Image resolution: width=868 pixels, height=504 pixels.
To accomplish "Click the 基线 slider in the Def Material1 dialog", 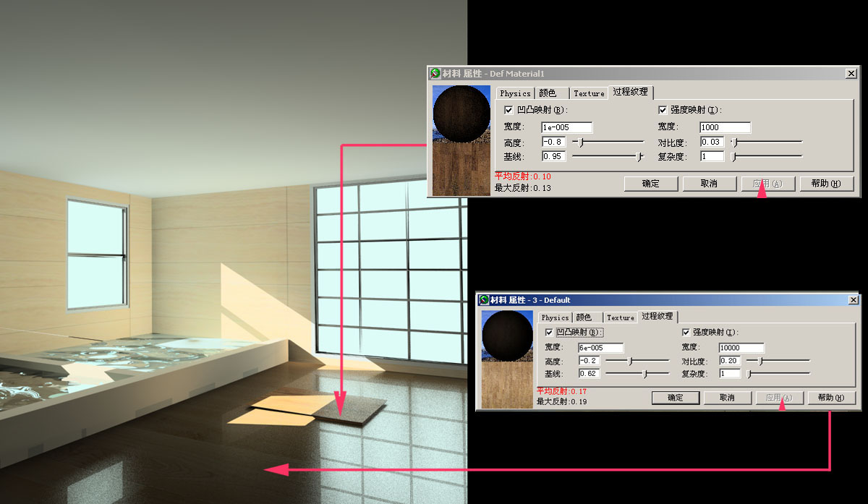I will 608,156.
